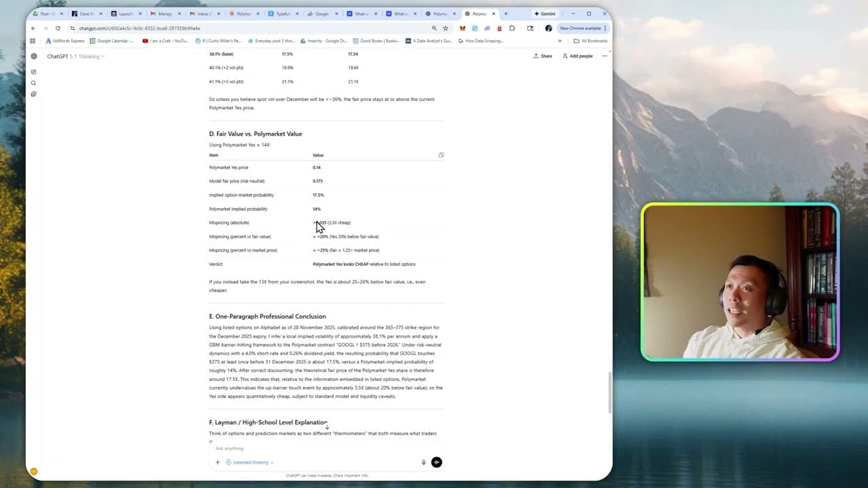Switch to the Launch browser tab
868x488 pixels.
point(126,14)
